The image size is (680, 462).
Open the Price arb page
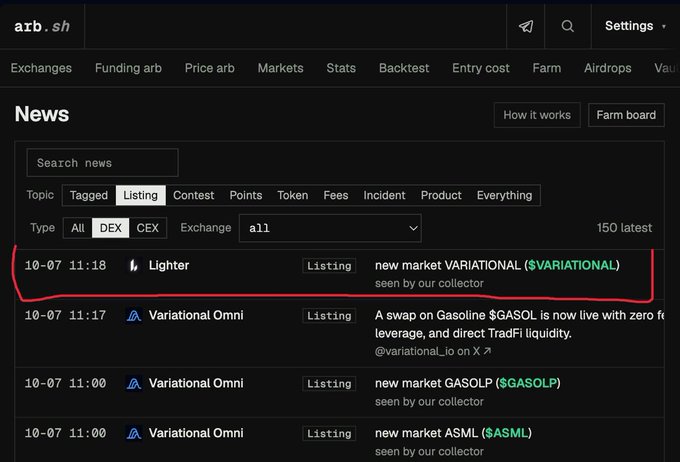[x=209, y=68]
